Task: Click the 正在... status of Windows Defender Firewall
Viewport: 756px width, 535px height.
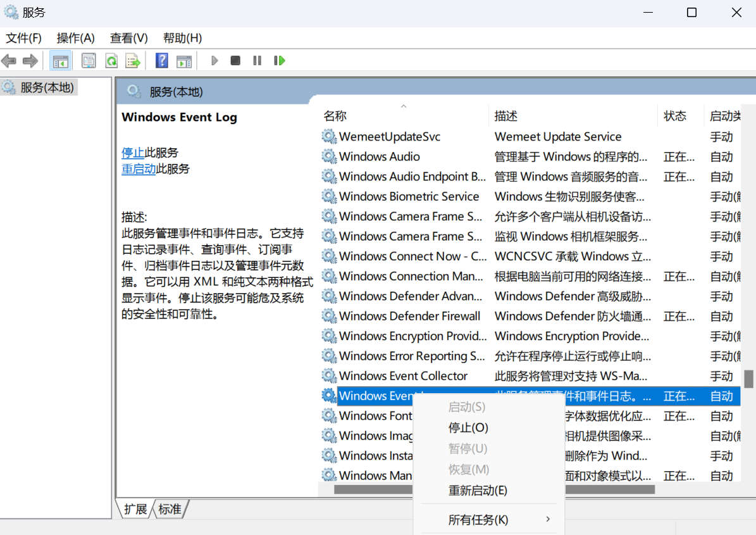Action: [x=679, y=316]
